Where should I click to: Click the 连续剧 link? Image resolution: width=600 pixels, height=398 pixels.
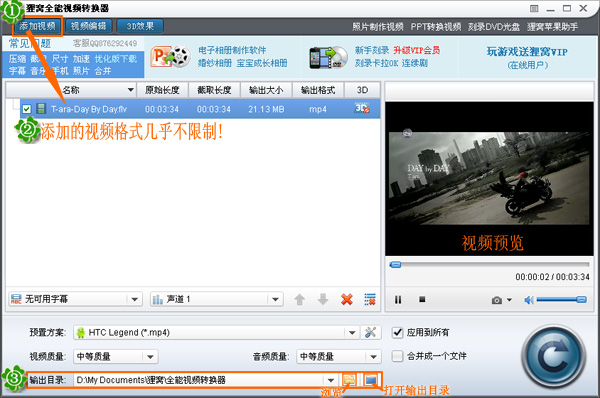pos(415,63)
